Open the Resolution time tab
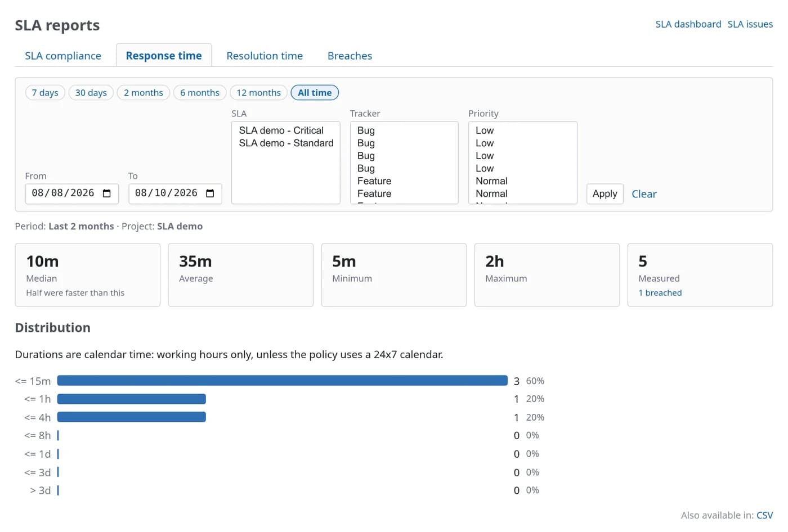 click(265, 56)
